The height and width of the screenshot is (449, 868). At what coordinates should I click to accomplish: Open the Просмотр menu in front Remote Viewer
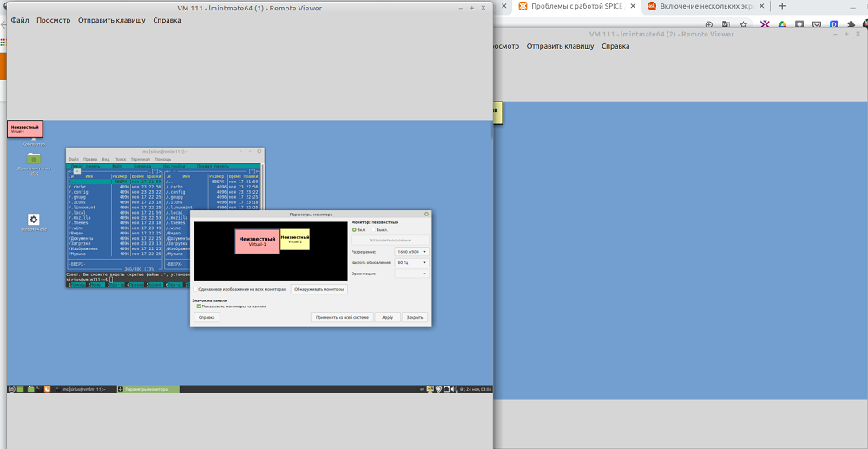(x=53, y=20)
